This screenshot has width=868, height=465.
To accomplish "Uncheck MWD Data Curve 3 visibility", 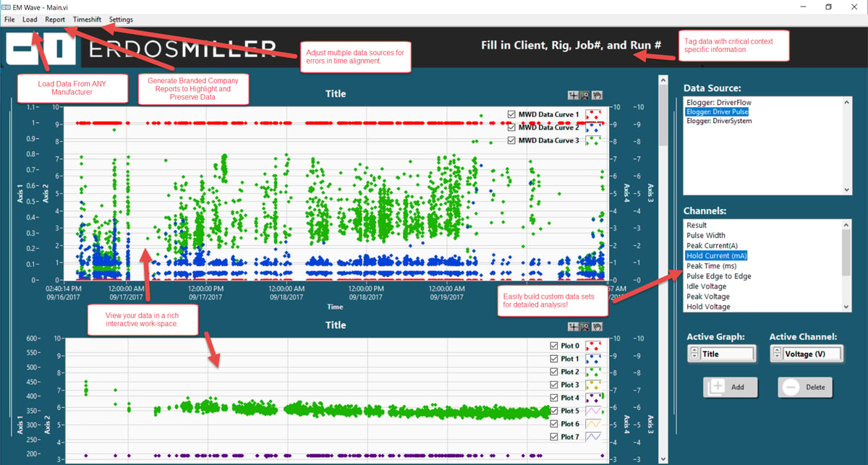I will pyautogui.click(x=512, y=140).
